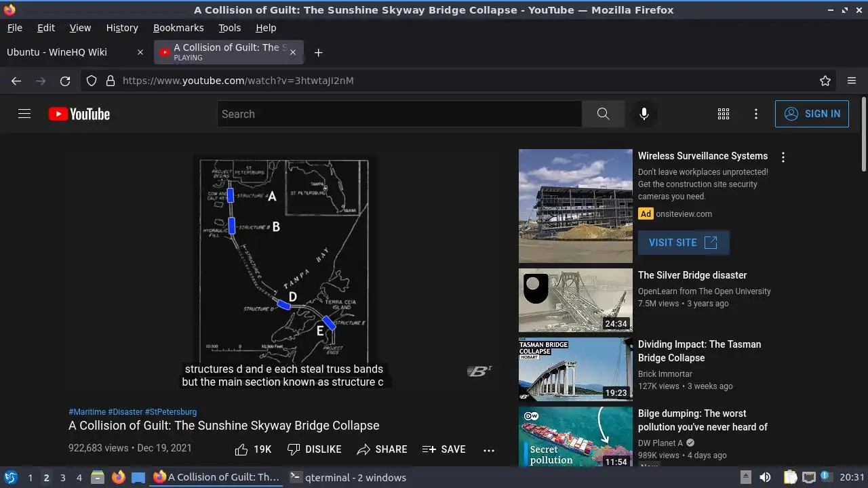The height and width of the screenshot is (488, 868).
Task: Open clipboard tray icon
Action: [790, 477]
